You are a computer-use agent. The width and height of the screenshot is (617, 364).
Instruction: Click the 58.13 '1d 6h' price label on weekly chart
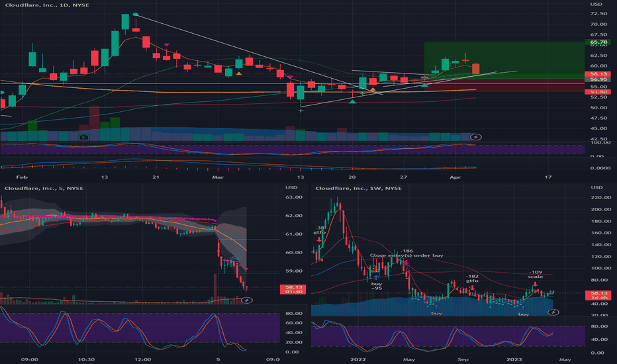pos(598,295)
